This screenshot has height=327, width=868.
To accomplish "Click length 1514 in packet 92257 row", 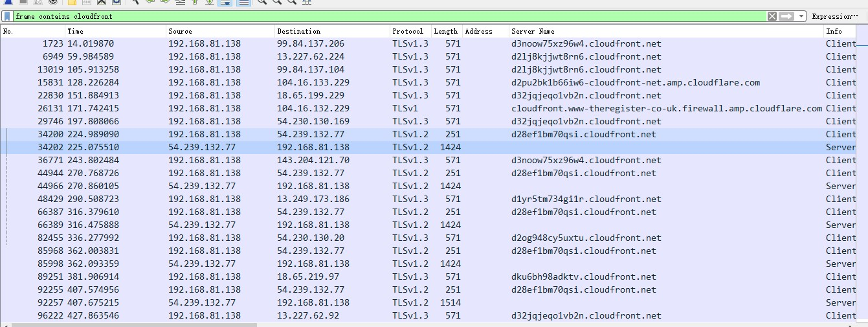I will [x=451, y=303].
